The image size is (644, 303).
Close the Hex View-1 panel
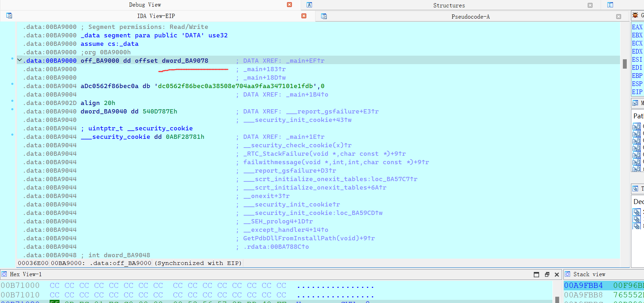pos(557,274)
